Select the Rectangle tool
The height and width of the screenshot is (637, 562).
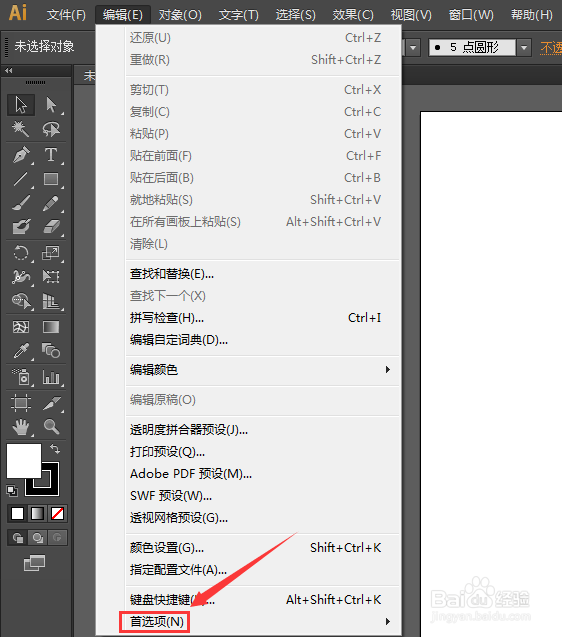(x=51, y=179)
